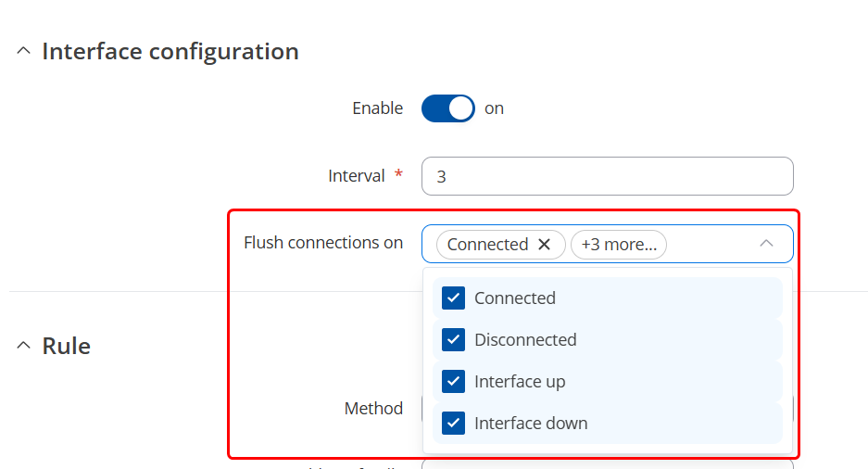Image resolution: width=868 pixels, height=469 pixels.
Task: Turn off the Enable switch
Action: point(448,108)
